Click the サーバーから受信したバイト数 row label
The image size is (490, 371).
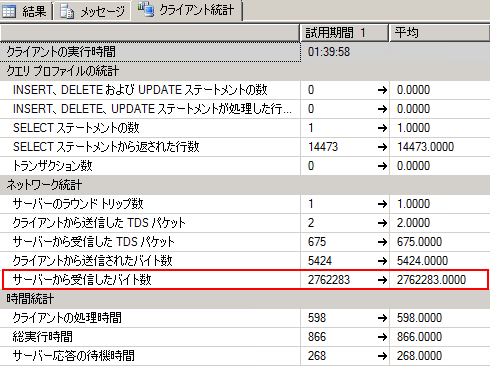pos(82,280)
